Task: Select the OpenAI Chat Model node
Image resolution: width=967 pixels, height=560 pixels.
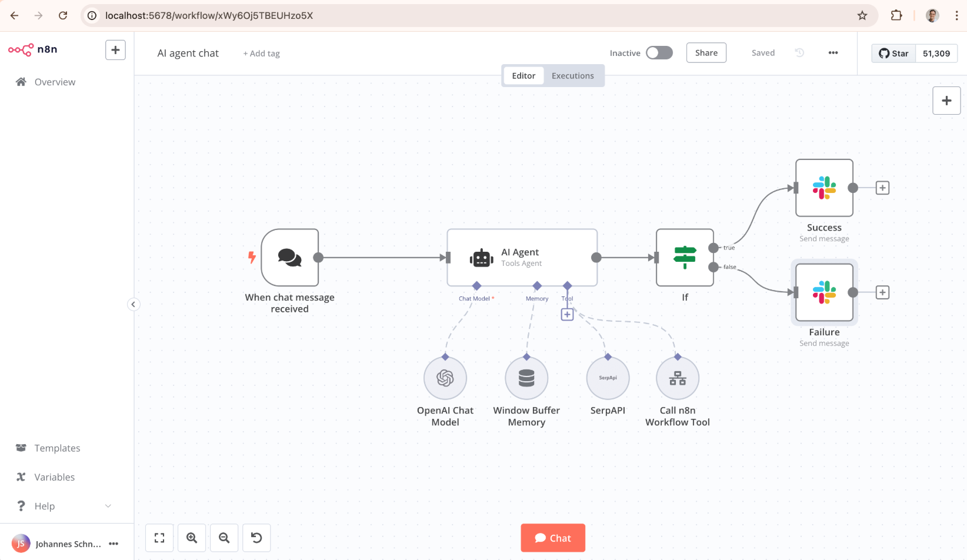Action: pyautogui.click(x=445, y=378)
